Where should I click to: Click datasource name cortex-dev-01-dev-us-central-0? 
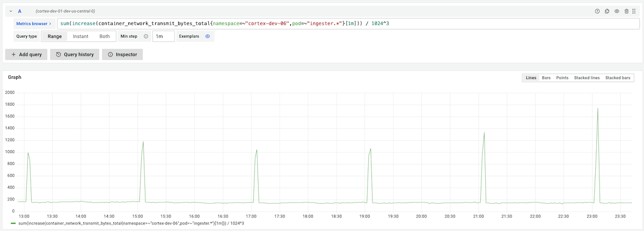(65, 11)
